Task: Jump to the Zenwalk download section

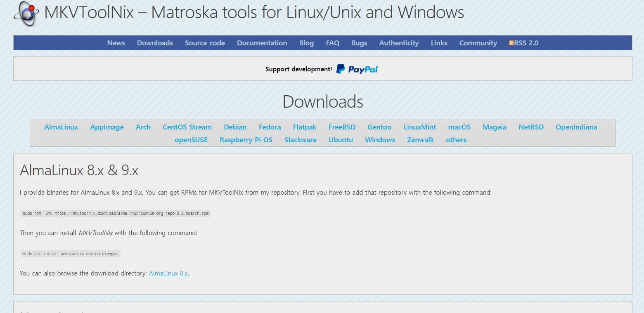Action: [x=420, y=140]
